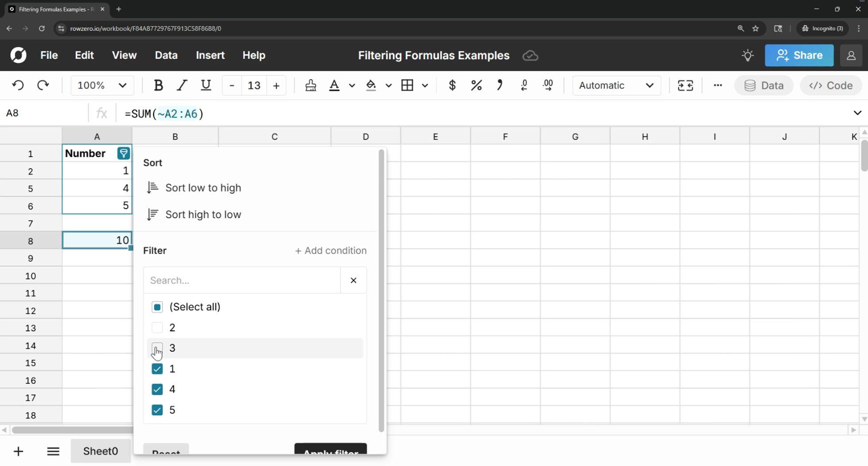Open the user account profile icon
Screen dimensions: 868x466
tap(851, 55)
